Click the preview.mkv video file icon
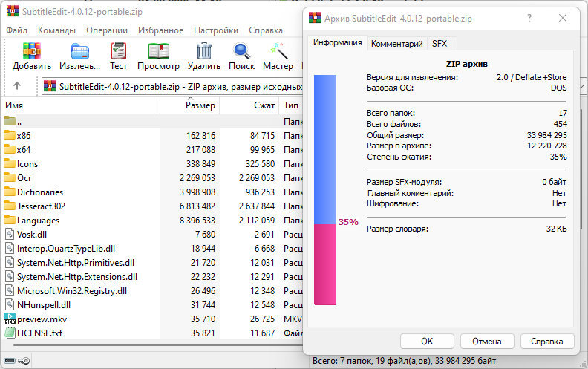This screenshot has width=588, height=369. click(10, 319)
